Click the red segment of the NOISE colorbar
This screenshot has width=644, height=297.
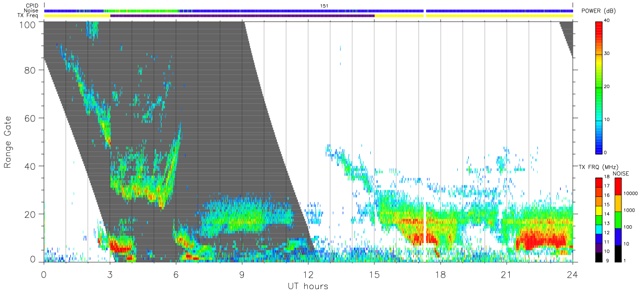[619, 186]
